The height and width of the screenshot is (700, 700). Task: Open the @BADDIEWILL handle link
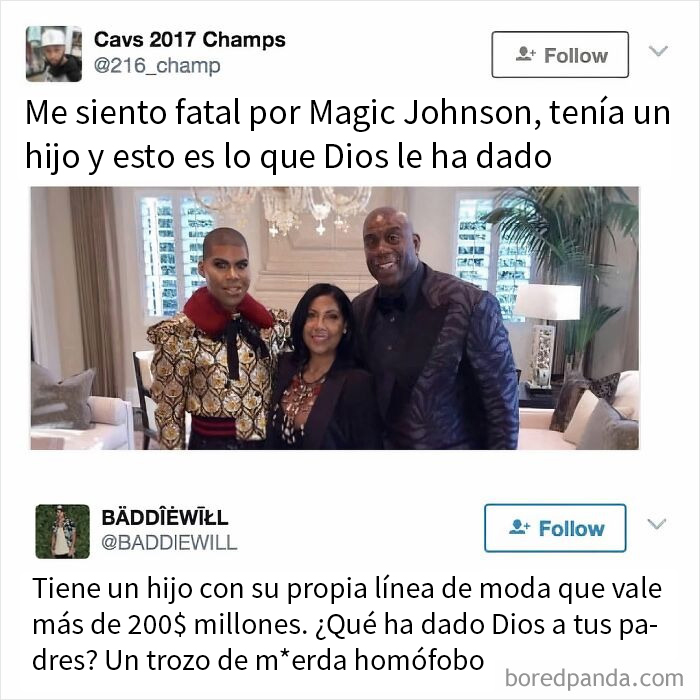tap(169, 542)
